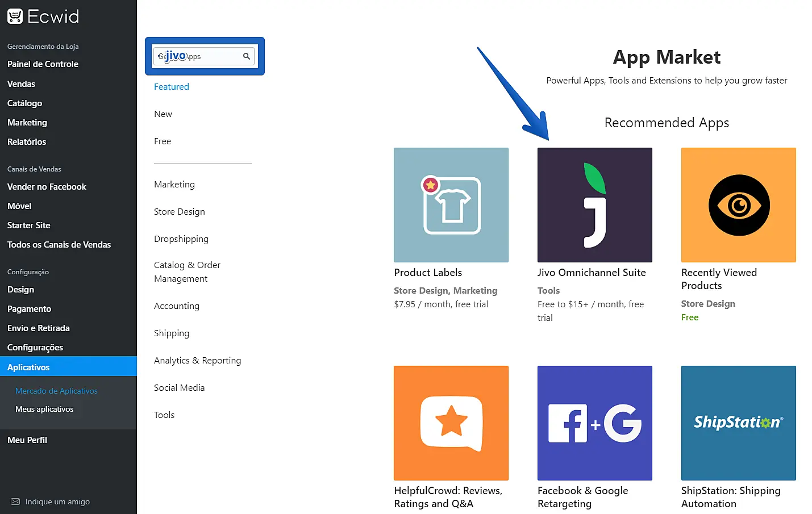Click 'Store Design, Marketing' category text
The image size is (812, 514).
[x=445, y=291]
